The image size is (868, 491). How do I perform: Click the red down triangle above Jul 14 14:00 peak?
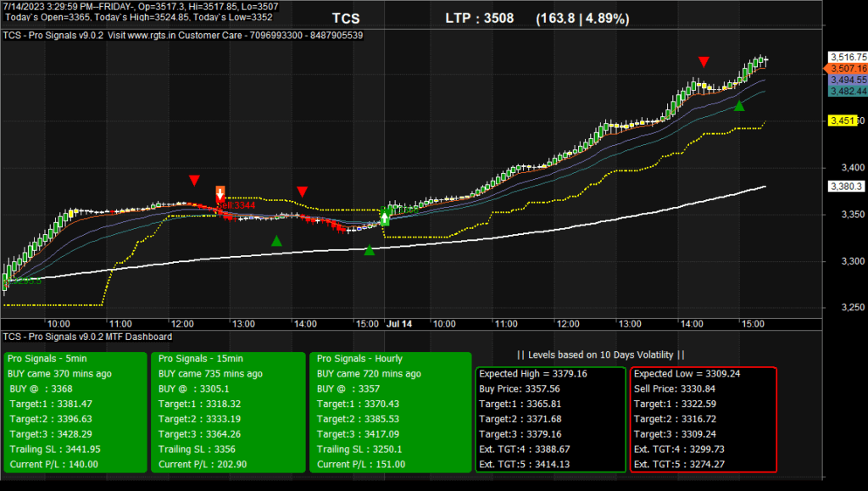[704, 61]
